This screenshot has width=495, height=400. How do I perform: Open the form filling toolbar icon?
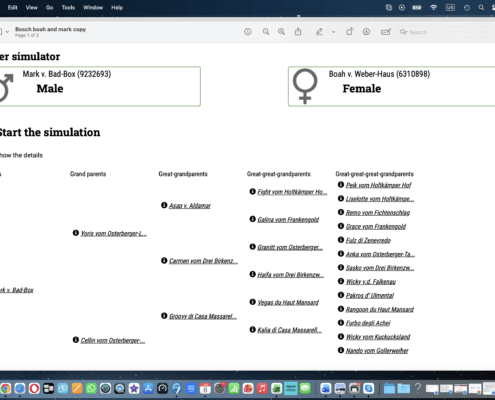tap(386, 32)
